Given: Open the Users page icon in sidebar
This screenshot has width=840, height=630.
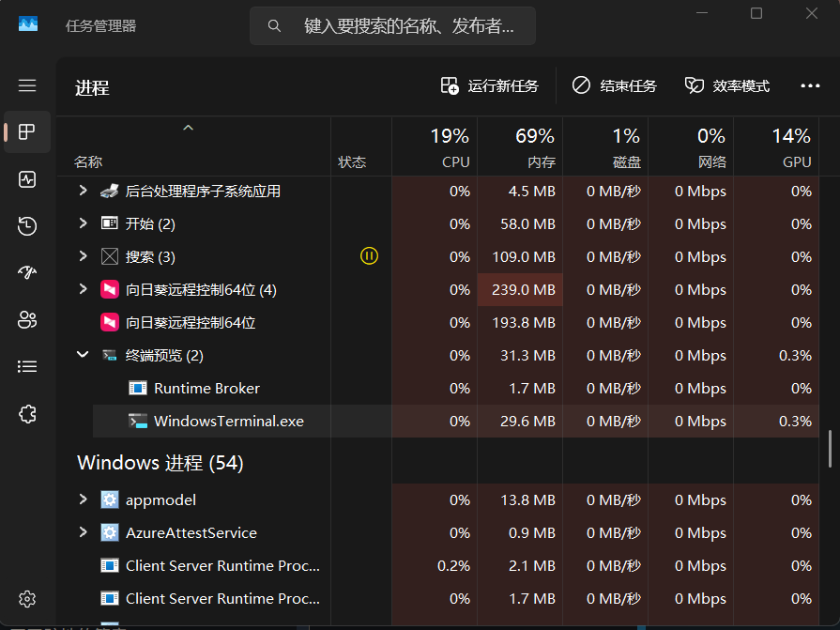Looking at the screenshot, I should 27,320.
